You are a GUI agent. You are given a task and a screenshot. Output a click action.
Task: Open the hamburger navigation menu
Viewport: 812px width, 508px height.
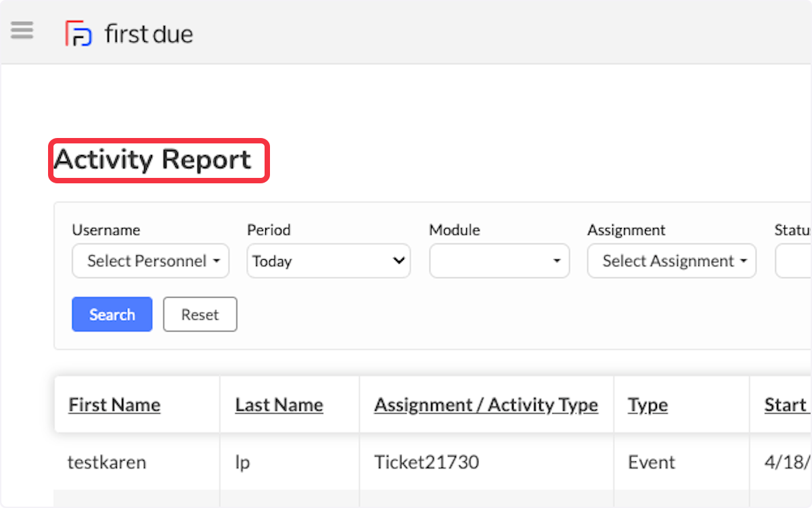click(22, 30)
